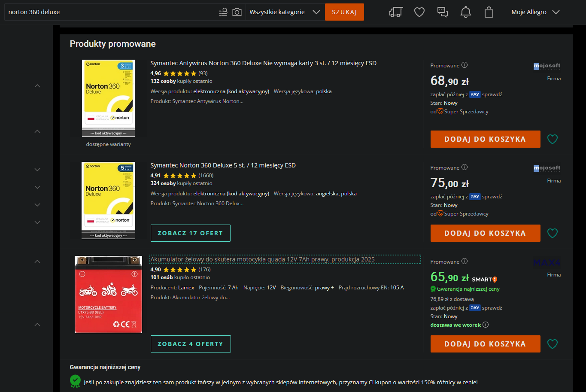
Task: Toggle favorite heart for Norton 360 3 st. offer
Action: coord(553,139)
